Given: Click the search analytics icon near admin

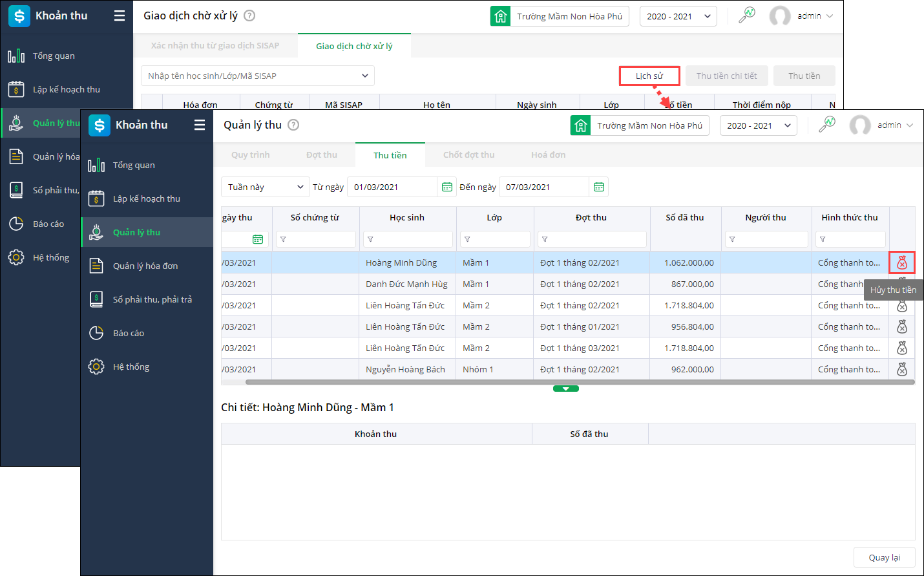Looking at the screenshot, I should pyautogui.click(x=826, y=125).
